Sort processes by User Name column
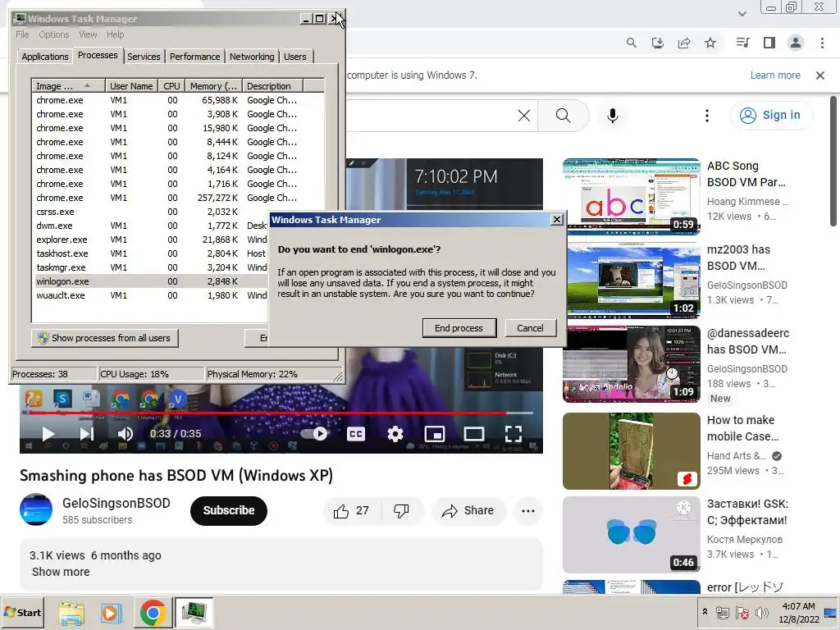Viewport: 840px width, 630px height. point(131,85)
